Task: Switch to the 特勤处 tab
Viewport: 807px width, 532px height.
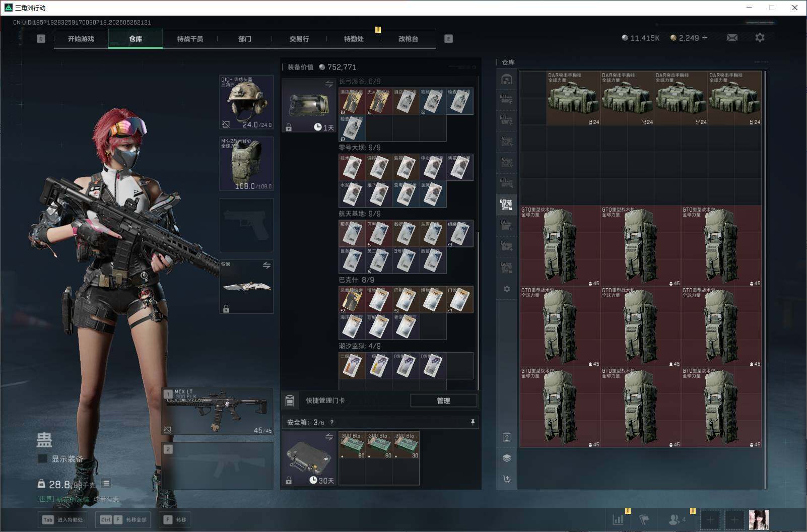Action: tap(354, 39)
